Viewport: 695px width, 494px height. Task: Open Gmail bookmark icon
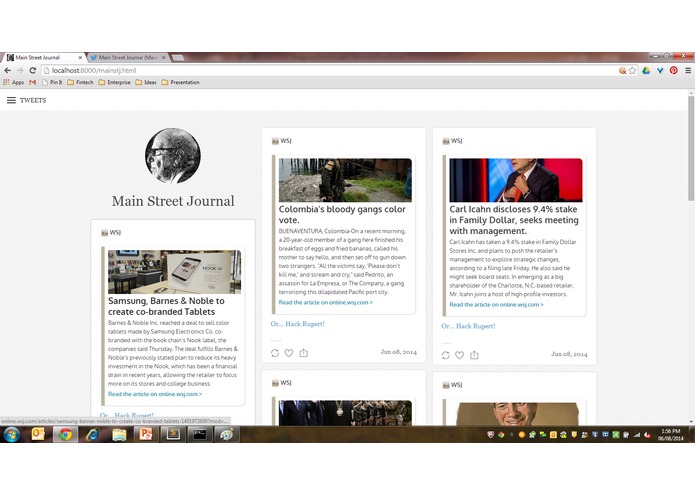coord(32,82)
